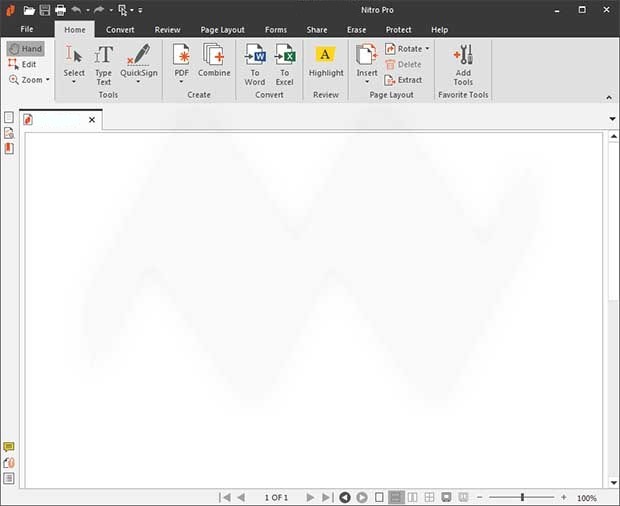Open the red Bookmarks sidebar panel
620x506 pixels.
pos(9,149)
